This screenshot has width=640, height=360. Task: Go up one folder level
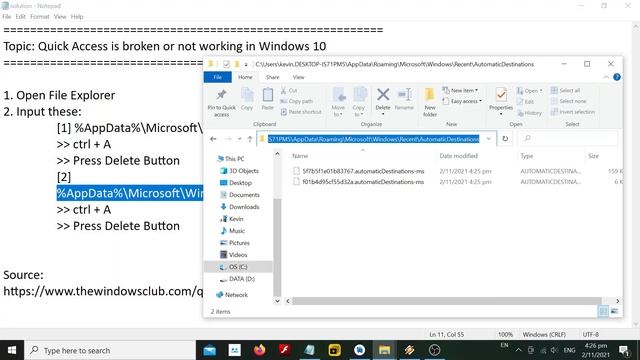pyautogui.click(x=250, y=139)
